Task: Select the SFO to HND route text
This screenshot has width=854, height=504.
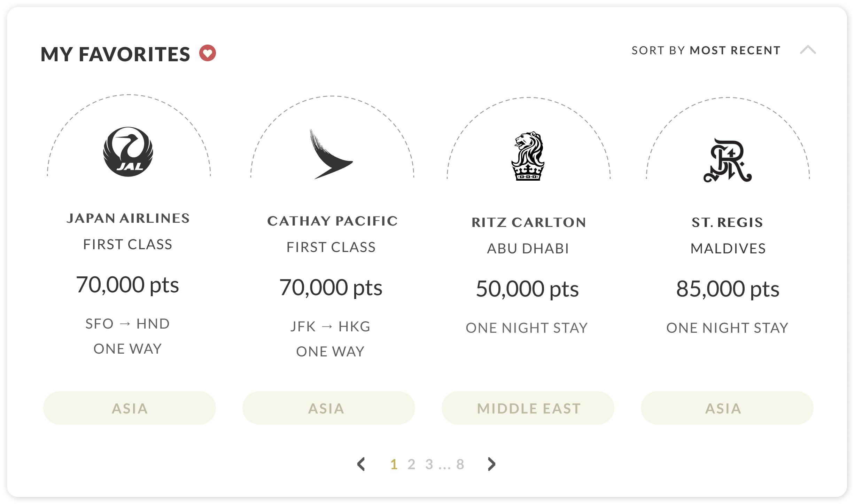Action: (x=128, y=324)
